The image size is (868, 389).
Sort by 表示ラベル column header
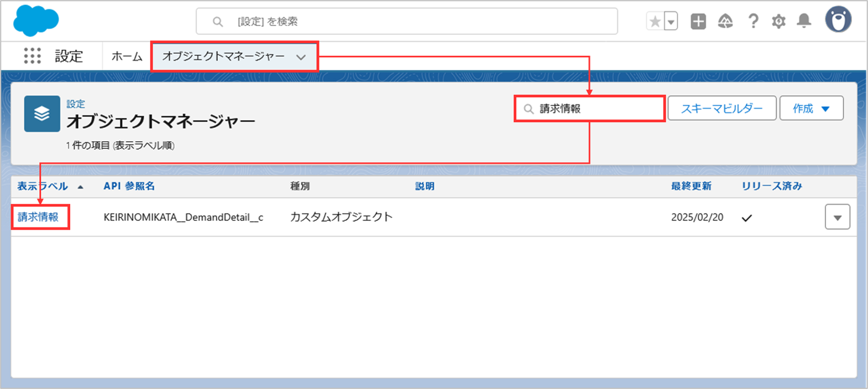coord(43,186)
